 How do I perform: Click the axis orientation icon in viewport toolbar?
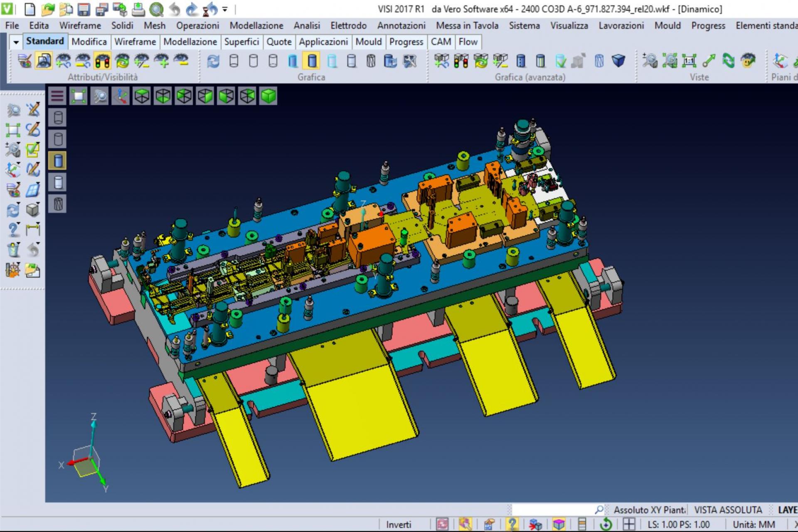coord(121,96)
